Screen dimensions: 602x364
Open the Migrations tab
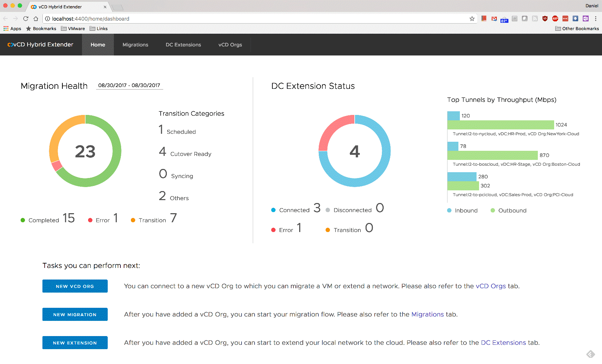point(135,45)
